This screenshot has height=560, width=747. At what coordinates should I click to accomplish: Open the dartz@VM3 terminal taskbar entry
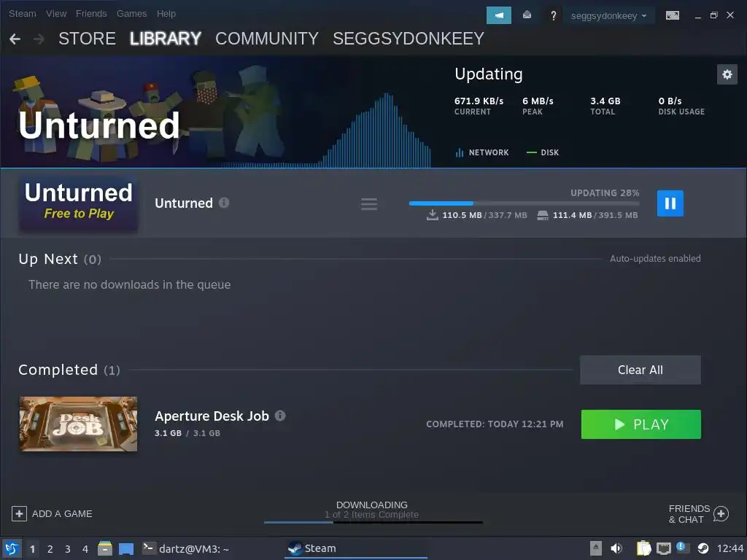click(x=186, y=548)
